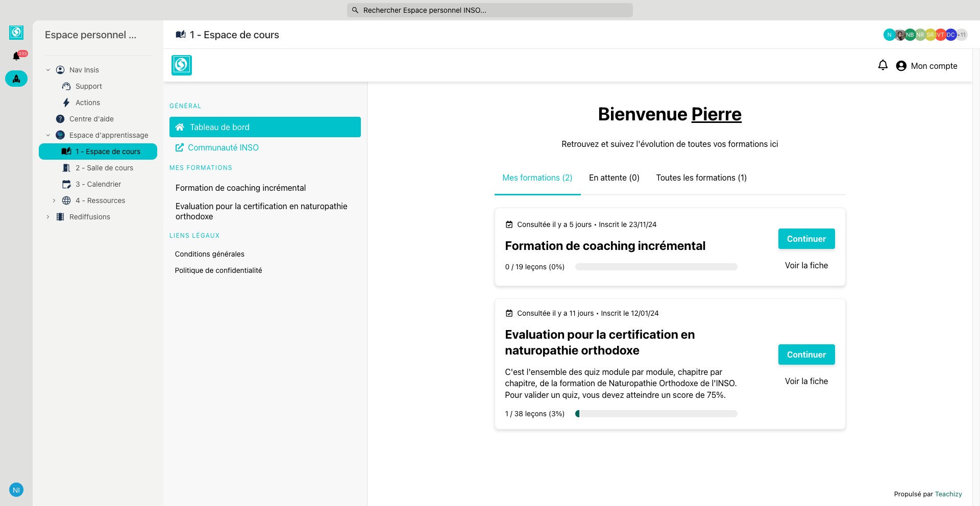The image size is (980, 506).
Task: Open Formation de coaching incrémental in sidebar
Action: pyautogui.click(x=240, y=188)
